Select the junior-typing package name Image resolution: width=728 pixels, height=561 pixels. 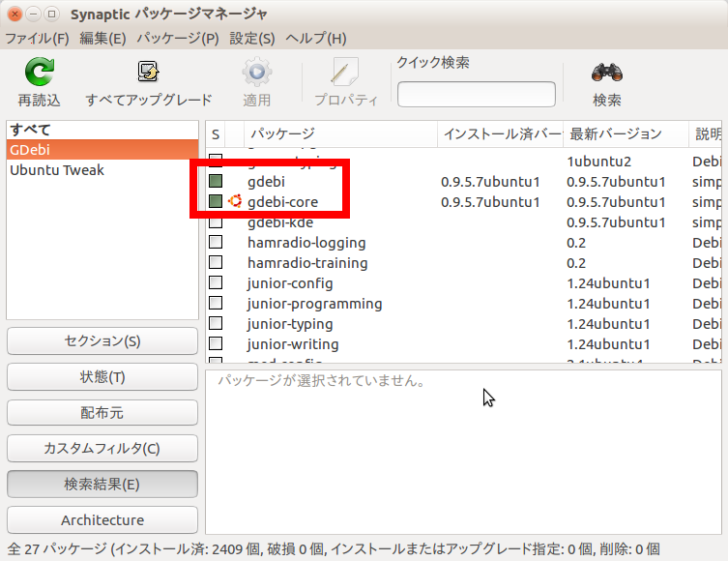[x=290, y=324]
